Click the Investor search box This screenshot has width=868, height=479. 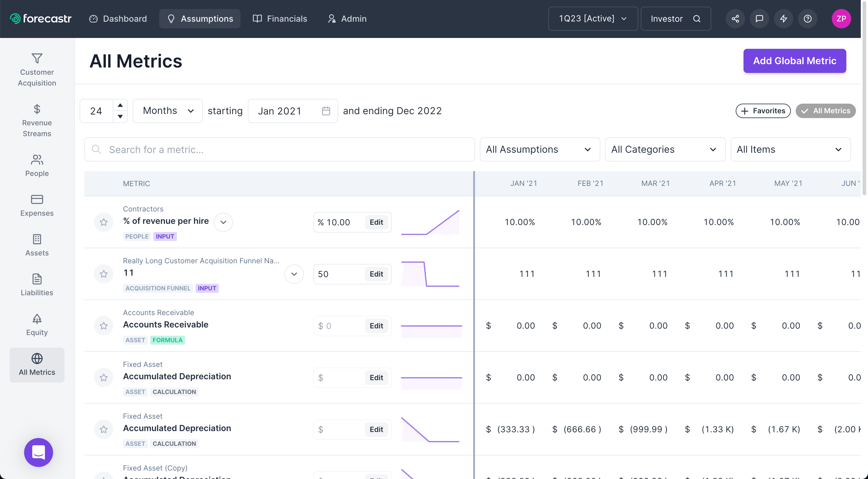pyautogui.click(x=676, y=18)
